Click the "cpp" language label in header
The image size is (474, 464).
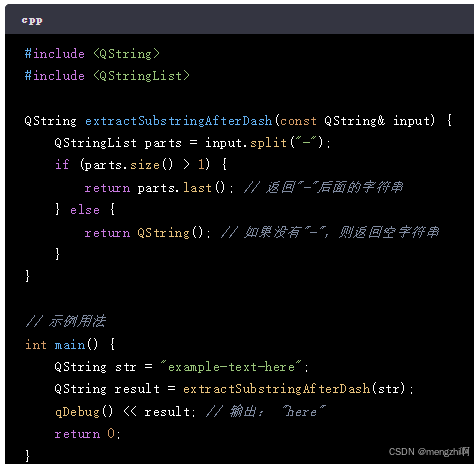(x=32, y=20)
